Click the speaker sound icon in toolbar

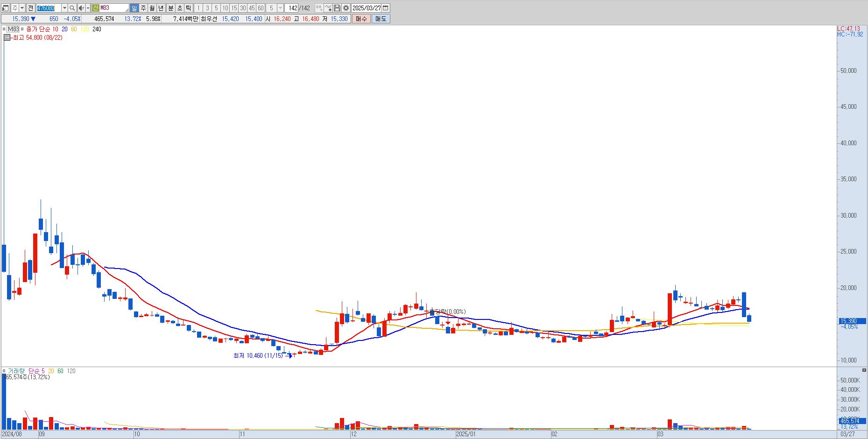tap(81, 8)
